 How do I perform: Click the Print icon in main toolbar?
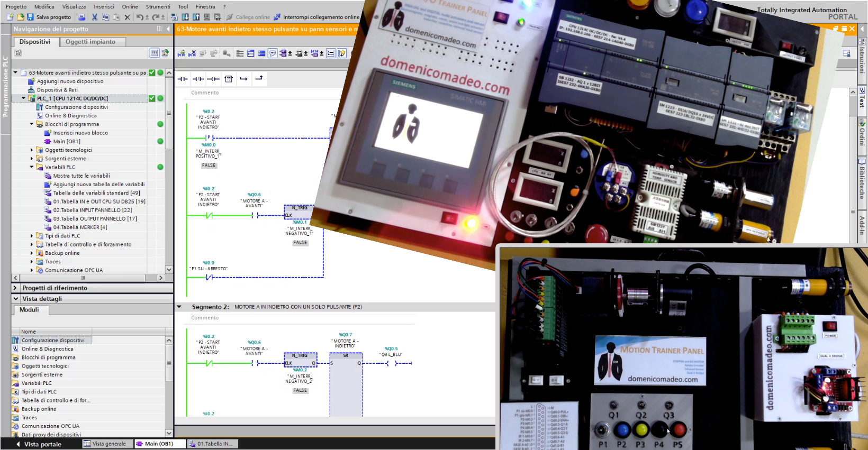(x=82, y=17)
